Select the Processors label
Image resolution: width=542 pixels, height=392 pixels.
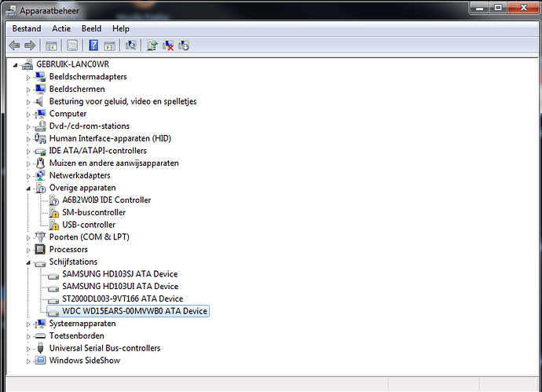tap(68, 250)
